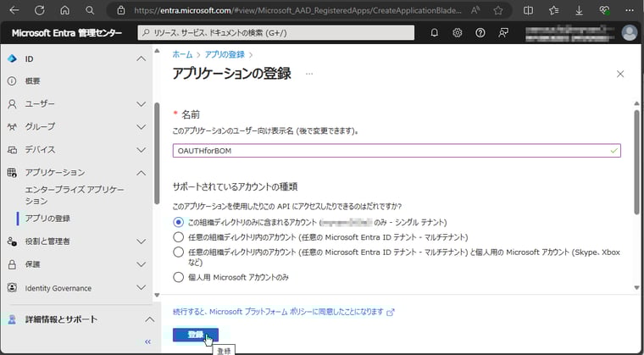Click the Entra resource search box
The width and height of the screenshot is (644, 355).
coord(276,33)
